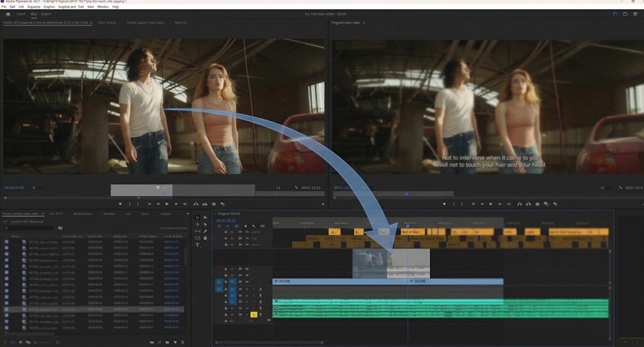Open Source monitor playback resolution dropdown
644x347 pixels.
click(x=282, y=188)
